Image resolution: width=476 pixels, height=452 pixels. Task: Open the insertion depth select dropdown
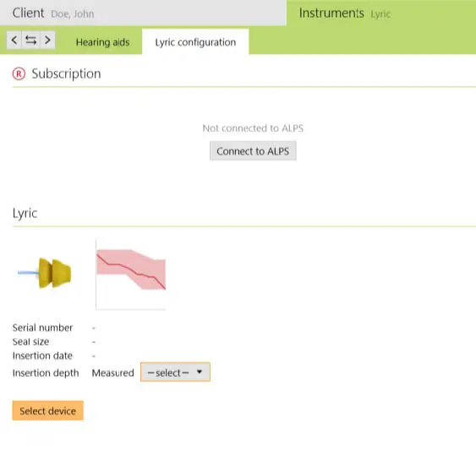point(175,373)
